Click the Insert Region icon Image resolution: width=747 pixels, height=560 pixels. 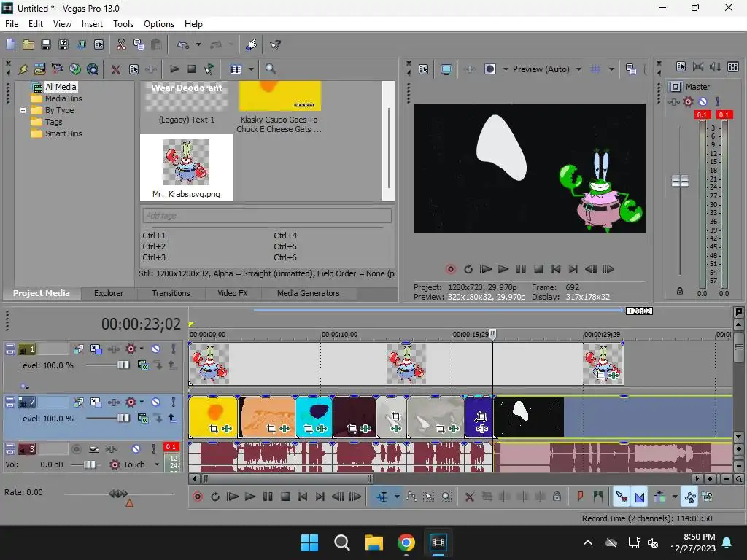click(x=598, y=497)
